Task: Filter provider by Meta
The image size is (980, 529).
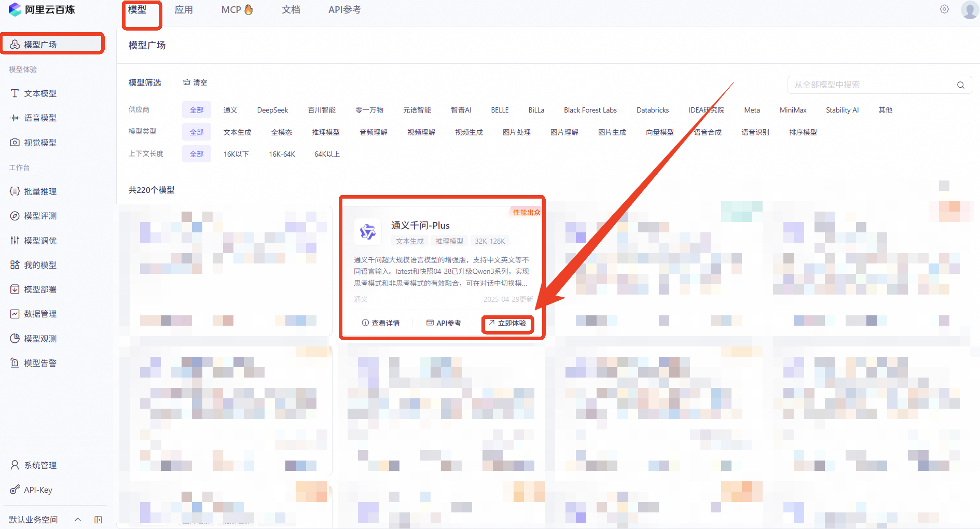Action: [752, 110]
